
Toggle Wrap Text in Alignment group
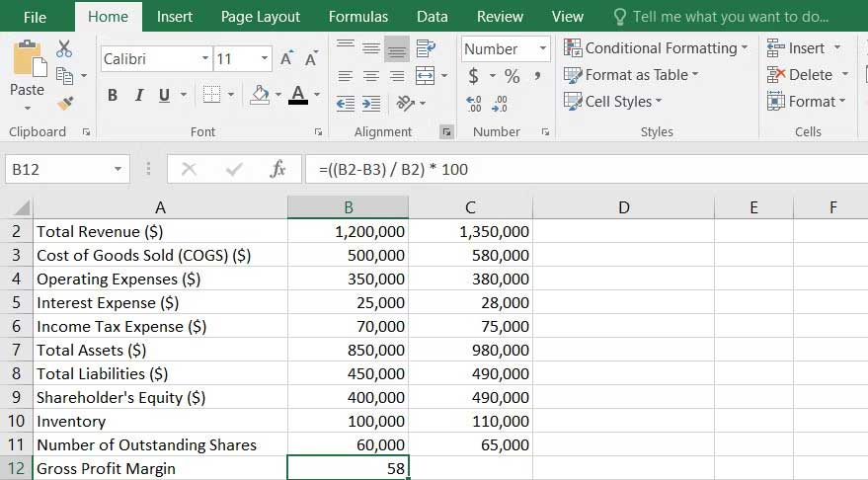426,48
